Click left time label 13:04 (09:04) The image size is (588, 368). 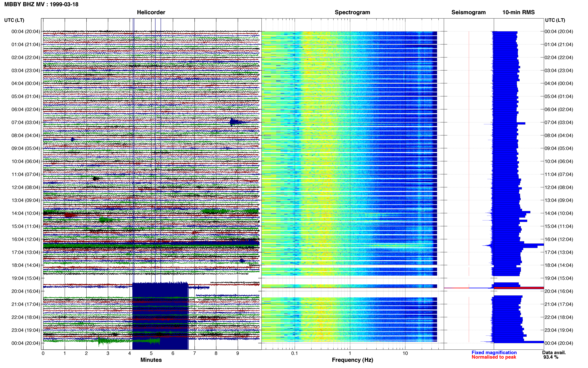point(26,200)
